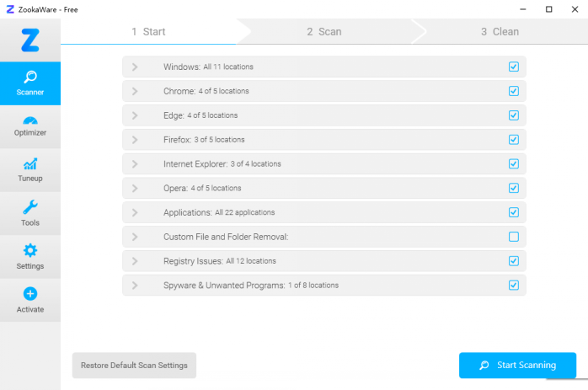Enable Custom File and Folder Removal
This screenshot has width=588, height=390.
pyautogui.click(x=514, y=237)
